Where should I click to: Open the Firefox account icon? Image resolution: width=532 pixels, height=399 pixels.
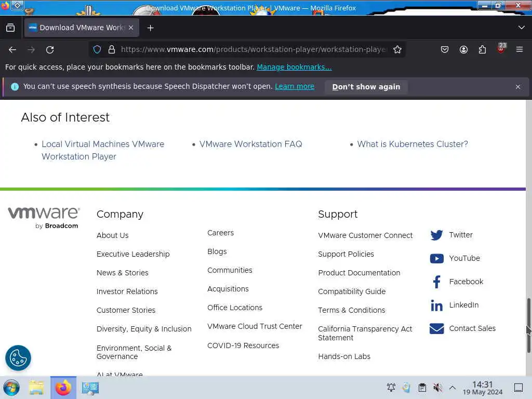[463, 49]
